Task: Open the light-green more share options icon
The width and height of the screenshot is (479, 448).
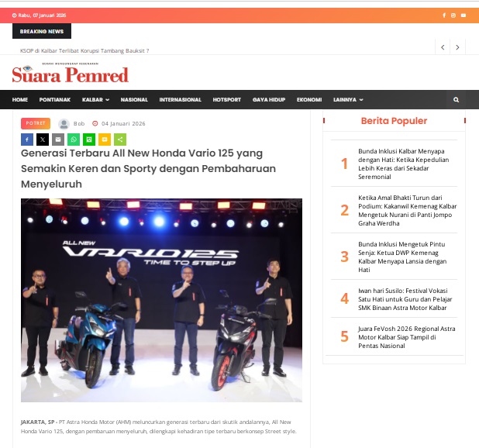Action: (120, 140)
